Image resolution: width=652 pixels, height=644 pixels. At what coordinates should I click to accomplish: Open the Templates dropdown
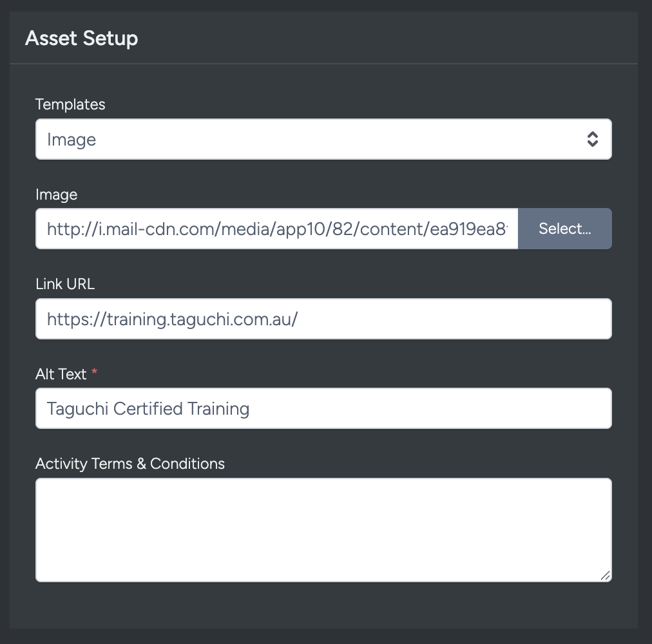point(322,138)
